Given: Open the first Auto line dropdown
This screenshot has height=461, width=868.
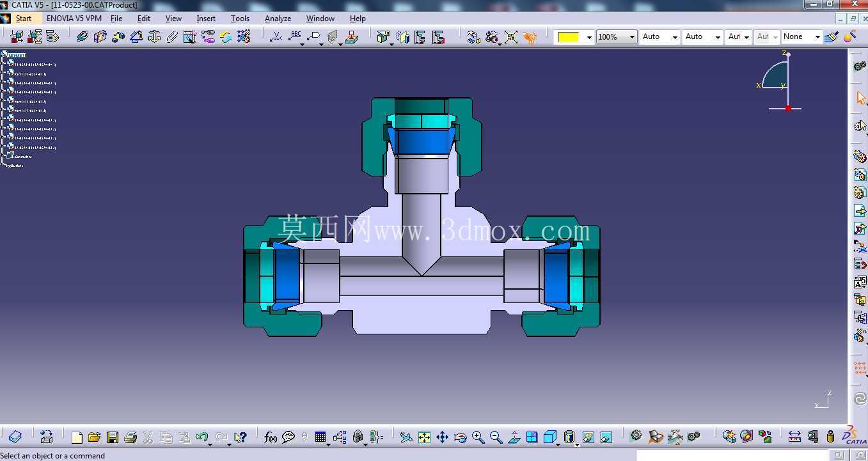Looking at the screenshot, I should click(659, 37).
